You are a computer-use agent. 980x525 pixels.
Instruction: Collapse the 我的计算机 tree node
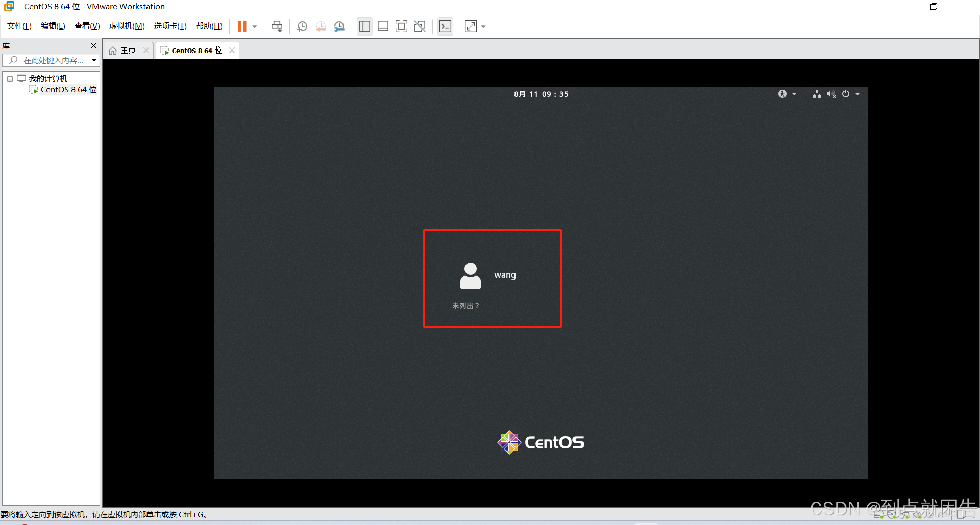[x=10, y=79]
